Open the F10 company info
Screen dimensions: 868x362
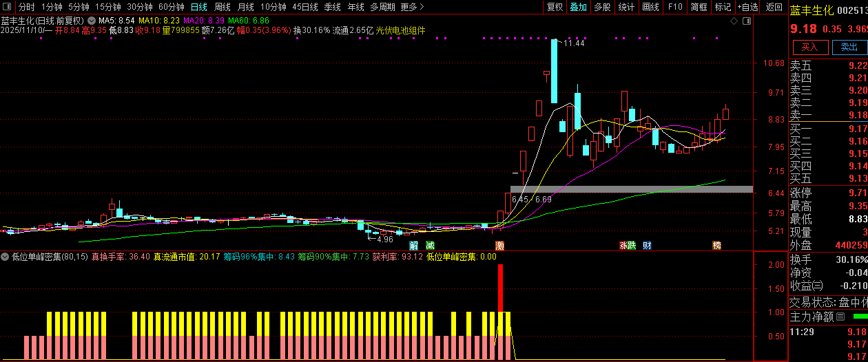coord(675,7)
